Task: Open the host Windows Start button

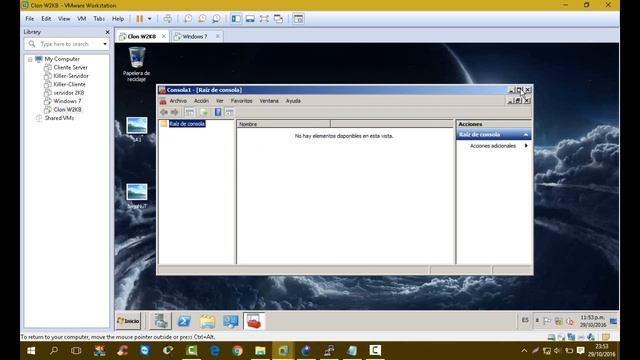Action: click(x=31, y=351)
